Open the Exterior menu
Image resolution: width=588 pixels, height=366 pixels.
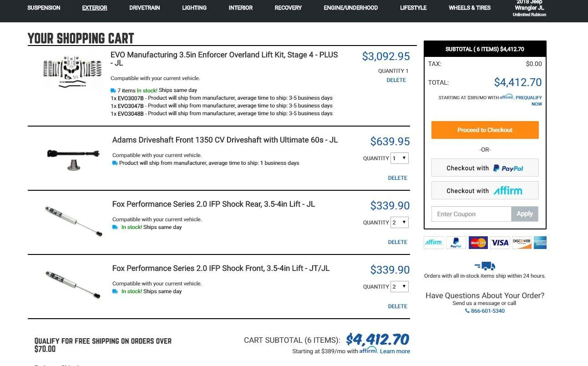point(95,8)
